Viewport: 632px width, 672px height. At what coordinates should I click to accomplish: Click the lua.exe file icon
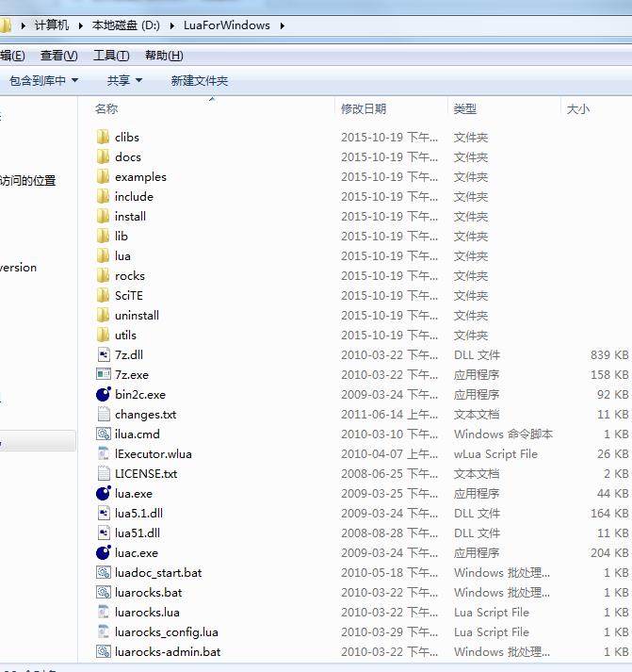104,493
